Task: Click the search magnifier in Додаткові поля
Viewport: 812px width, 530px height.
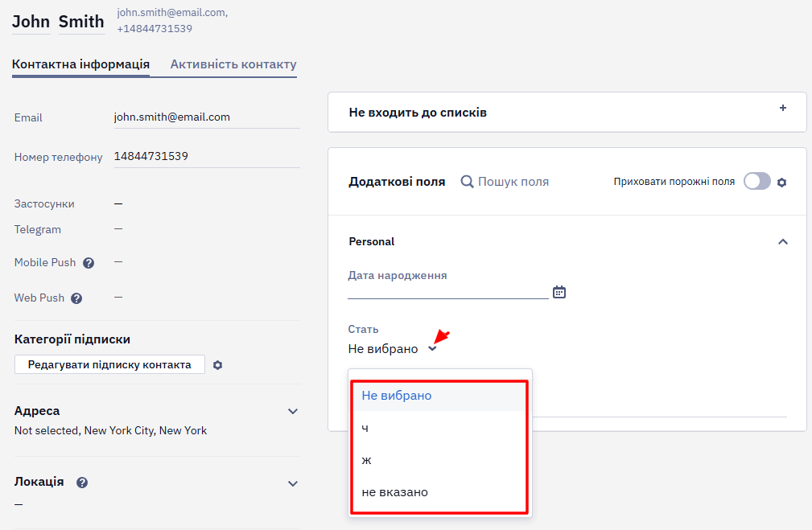Action: pyautogui.click(x=467, y=182)
